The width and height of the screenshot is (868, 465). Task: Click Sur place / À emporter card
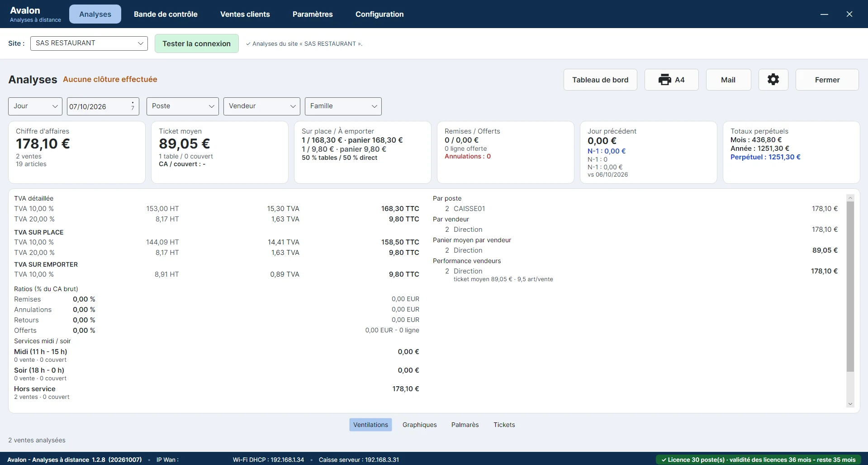[x=363, y=152]
